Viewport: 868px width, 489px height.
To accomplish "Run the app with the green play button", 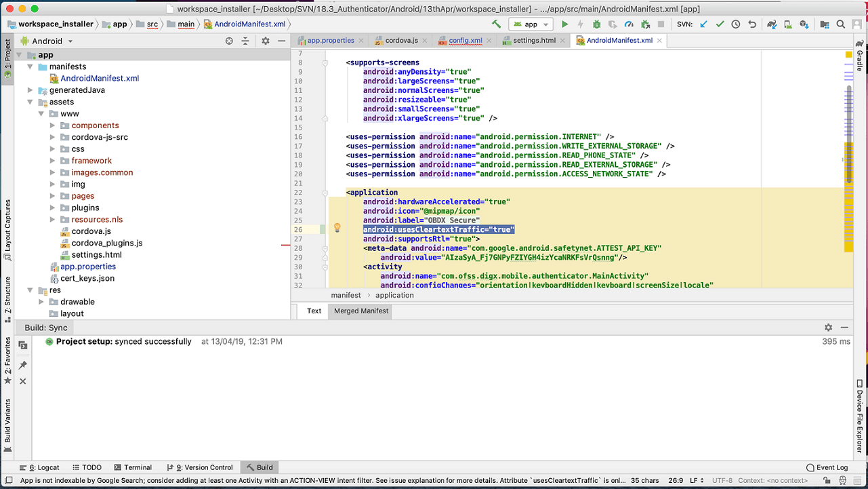I will pos(564,24).
